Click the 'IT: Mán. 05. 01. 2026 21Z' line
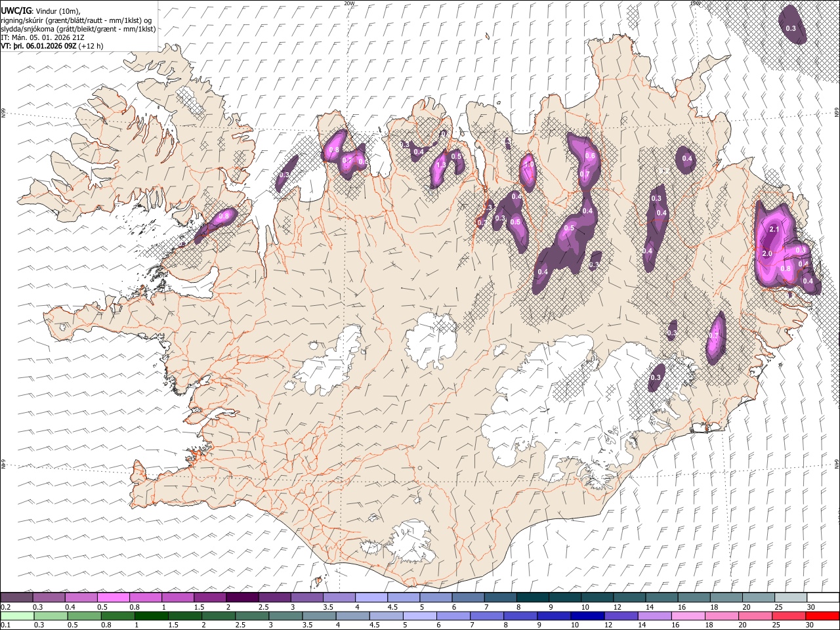This screenshot has height=630, width=840. 43,37
